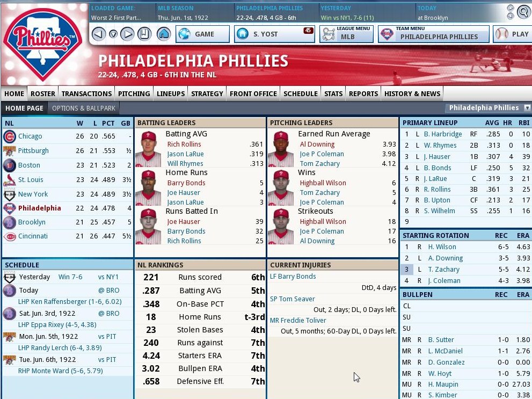The image size is (532, 399).
Task: Open injured SP Tom Seaver link
Action: click(292, 299)
